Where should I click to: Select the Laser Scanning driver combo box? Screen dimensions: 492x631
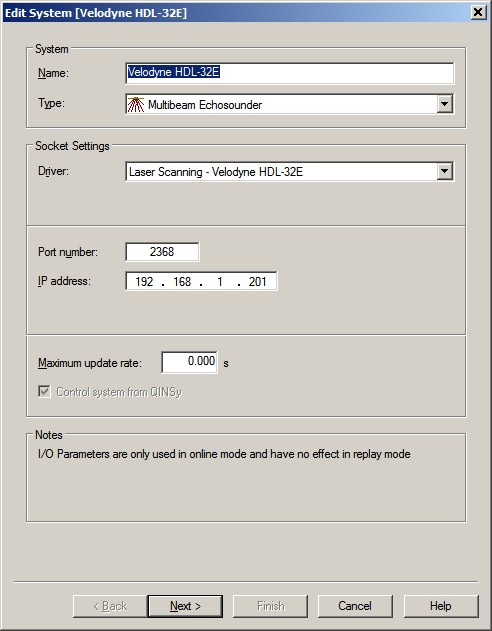pyautogui.click(x=290, y=171)
